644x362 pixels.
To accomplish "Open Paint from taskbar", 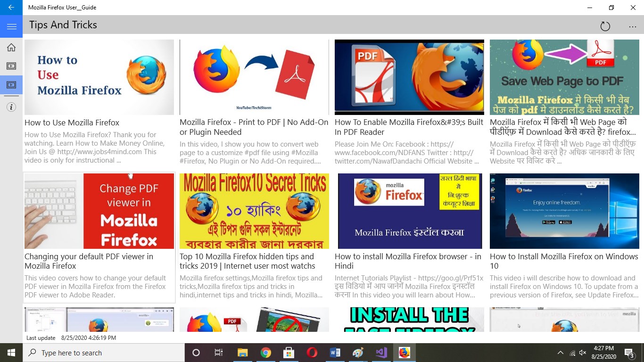I will coord(358,353).
